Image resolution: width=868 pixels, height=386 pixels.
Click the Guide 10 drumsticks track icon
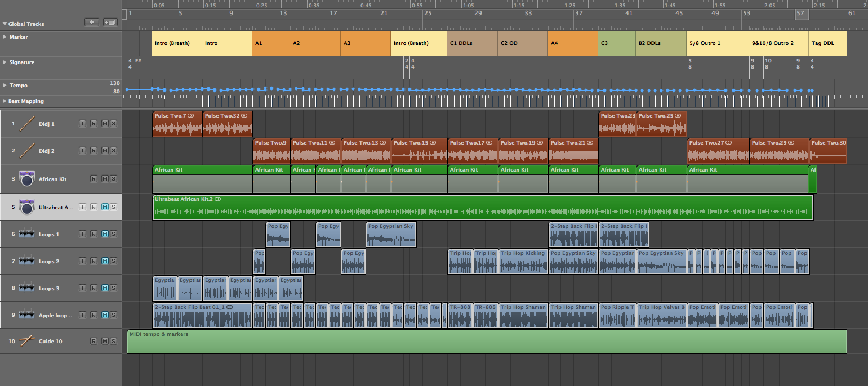click(x=26, y=341)
